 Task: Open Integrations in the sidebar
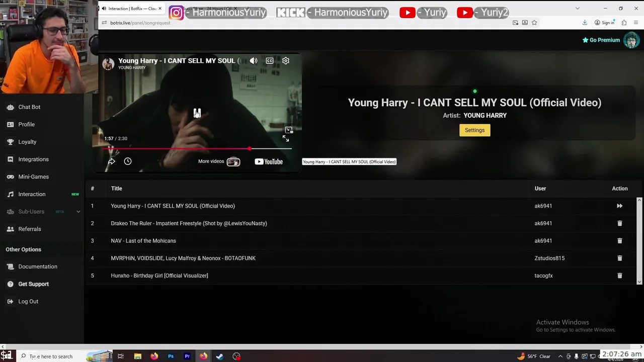coord(33,159)
